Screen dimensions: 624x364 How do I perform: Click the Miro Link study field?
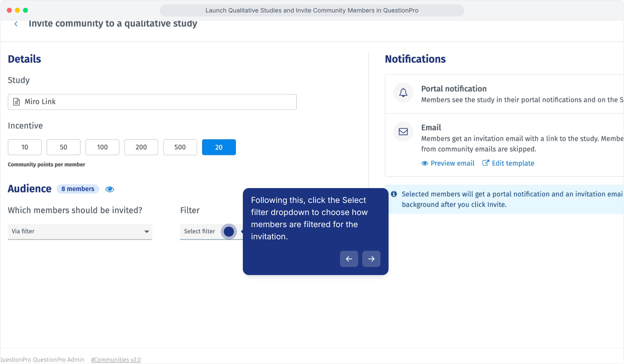pos(152,102)
